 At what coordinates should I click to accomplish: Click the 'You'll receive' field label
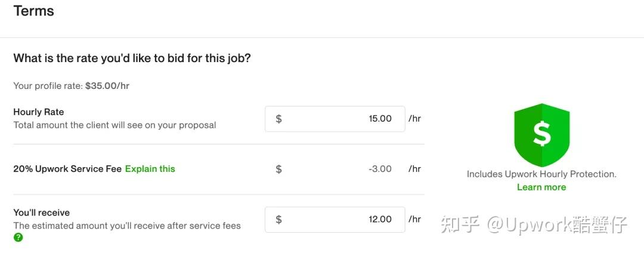click(41, 213)
